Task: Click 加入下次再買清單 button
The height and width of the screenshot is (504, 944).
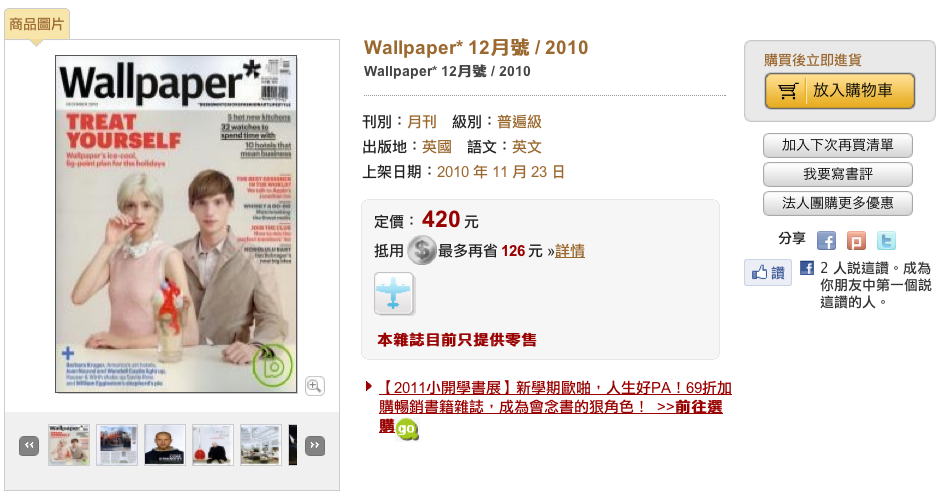Action: (837, 145)
